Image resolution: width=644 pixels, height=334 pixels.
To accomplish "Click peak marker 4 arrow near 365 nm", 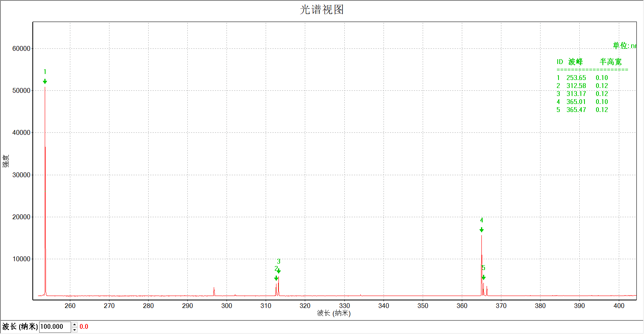I will (482, 230).
